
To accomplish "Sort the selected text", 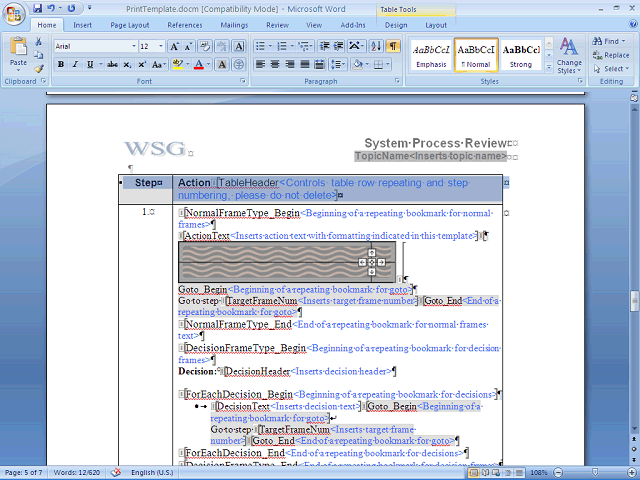I will click(376, 46).
